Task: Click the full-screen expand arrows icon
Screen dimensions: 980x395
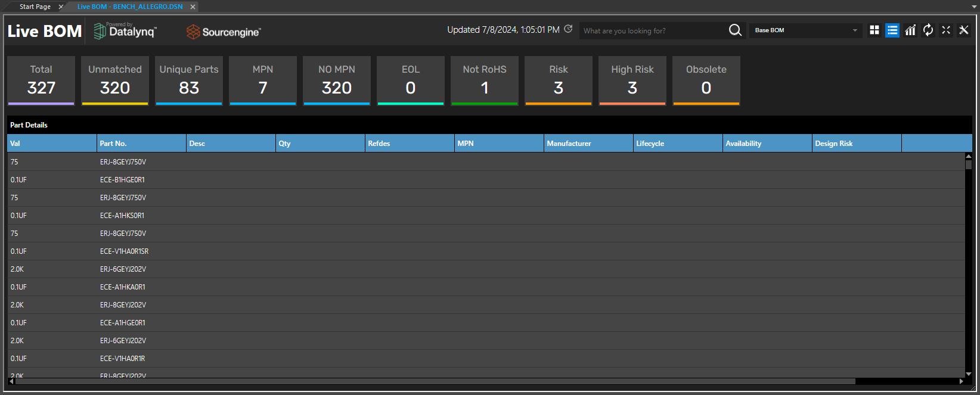Action: [x=946, y=30]
